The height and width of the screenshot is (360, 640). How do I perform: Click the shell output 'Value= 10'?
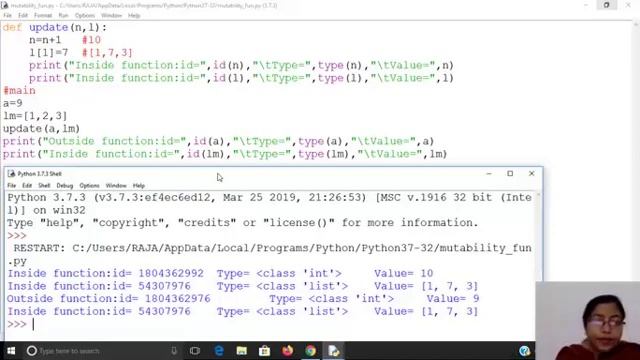(404, 273)
